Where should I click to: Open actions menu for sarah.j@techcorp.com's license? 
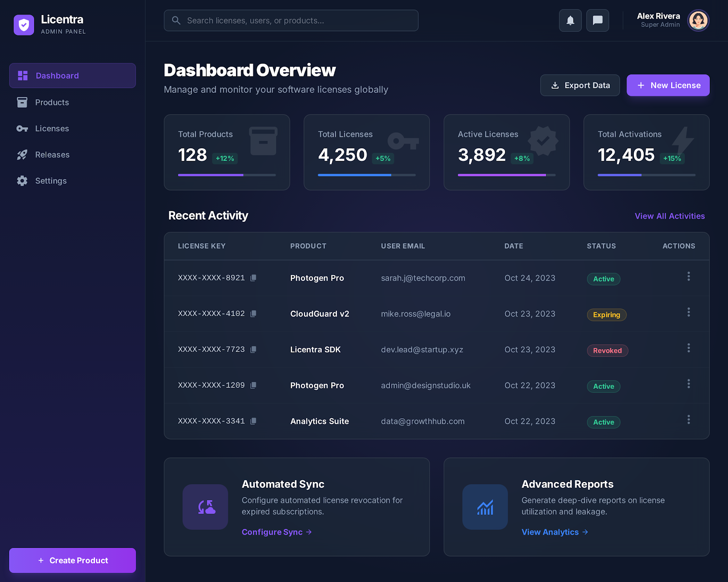[x=689, y=276]
